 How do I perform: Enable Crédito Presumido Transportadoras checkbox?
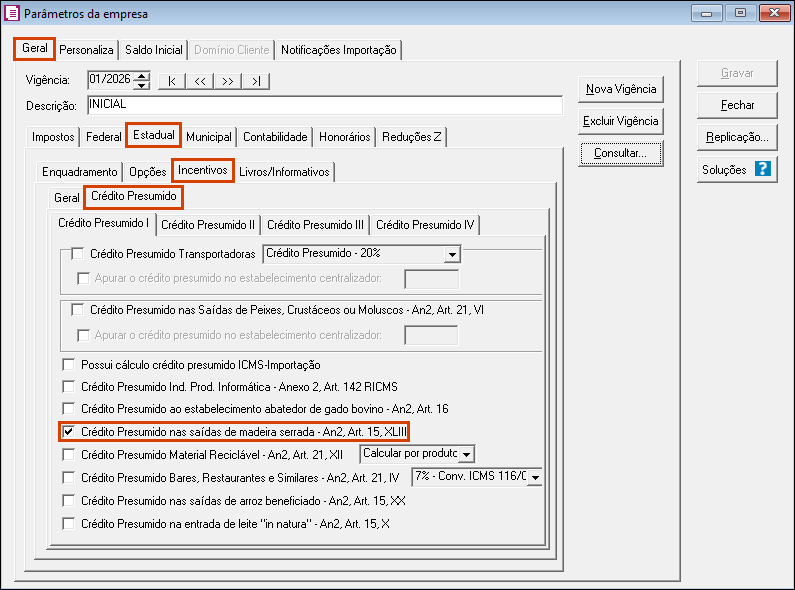pyautogui.click(x=78, y=253)
